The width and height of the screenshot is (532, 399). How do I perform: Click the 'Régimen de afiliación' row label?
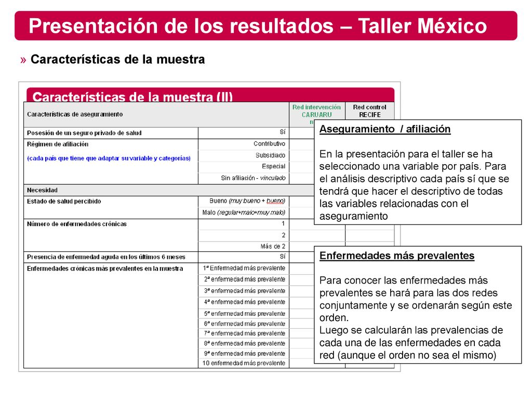[57, 144]
